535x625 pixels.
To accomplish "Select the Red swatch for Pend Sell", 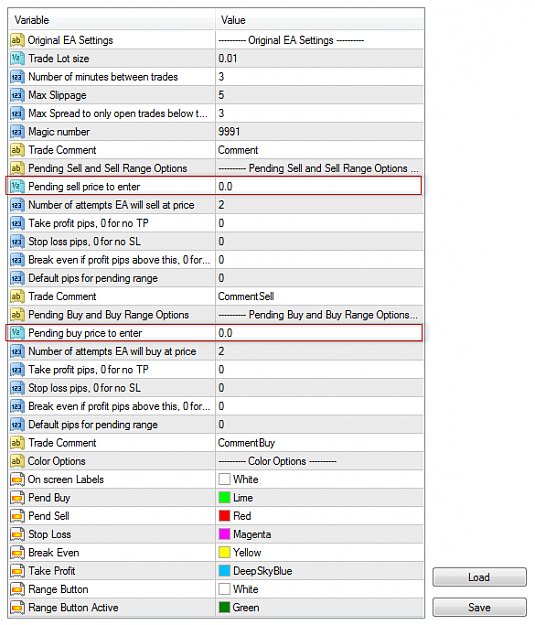I will [224, 516].
